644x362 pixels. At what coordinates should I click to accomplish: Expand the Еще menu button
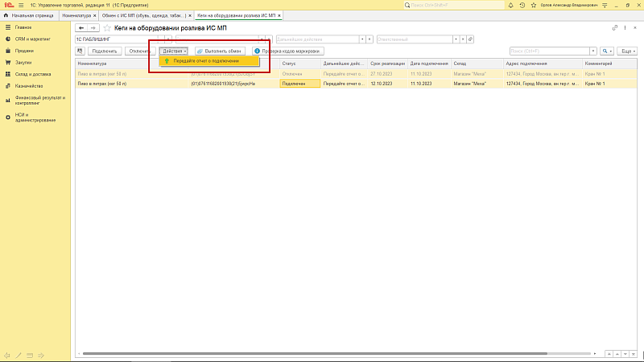[x=627, y=51]
